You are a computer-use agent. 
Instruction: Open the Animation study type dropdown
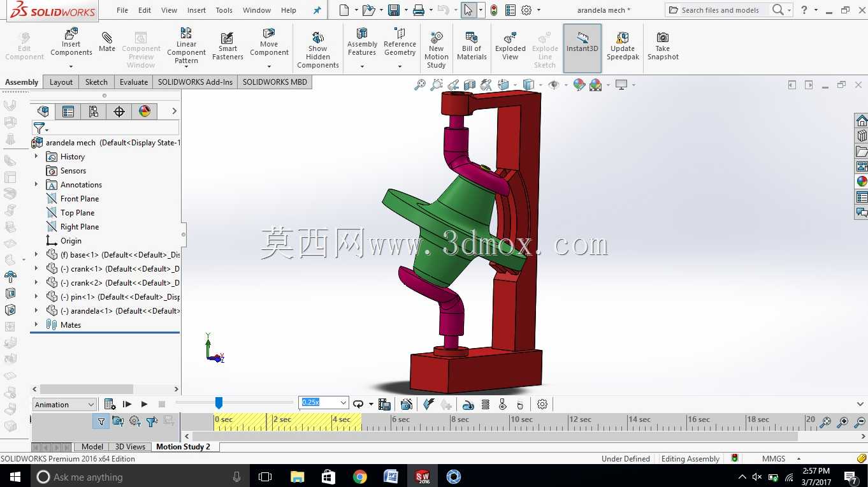[64, 404]
